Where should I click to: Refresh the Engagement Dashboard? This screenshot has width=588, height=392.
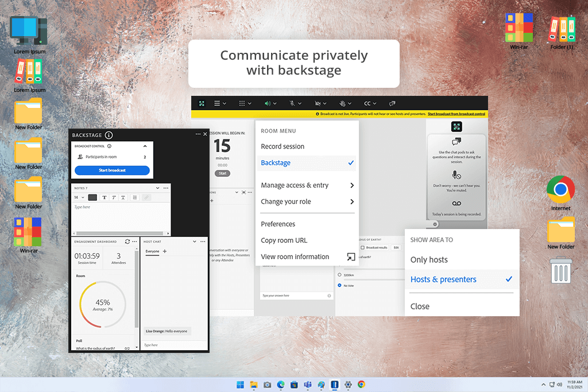coord(127,242)
